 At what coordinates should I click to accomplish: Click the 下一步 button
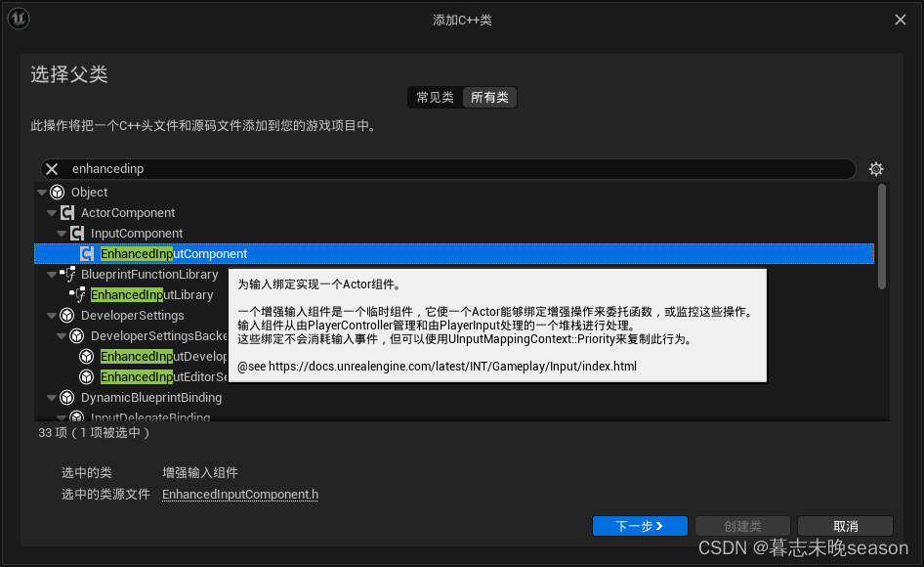tap(640, 526)
